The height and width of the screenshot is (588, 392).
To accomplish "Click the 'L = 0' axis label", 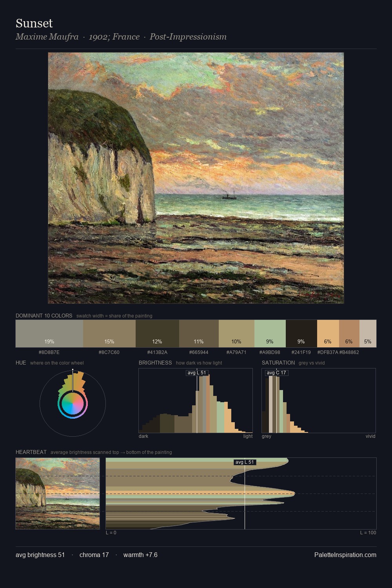I will click(x=111, y=533).
